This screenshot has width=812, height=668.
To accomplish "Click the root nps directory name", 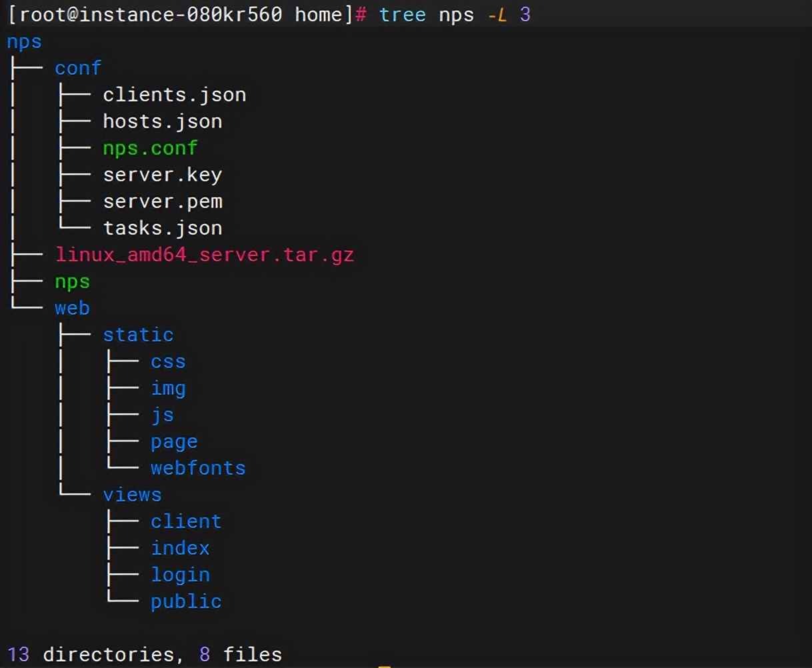I will click(24, 42).
